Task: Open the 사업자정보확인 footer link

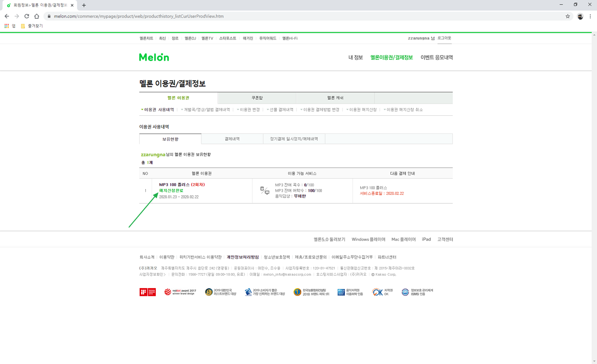Action: pos(152,275)
